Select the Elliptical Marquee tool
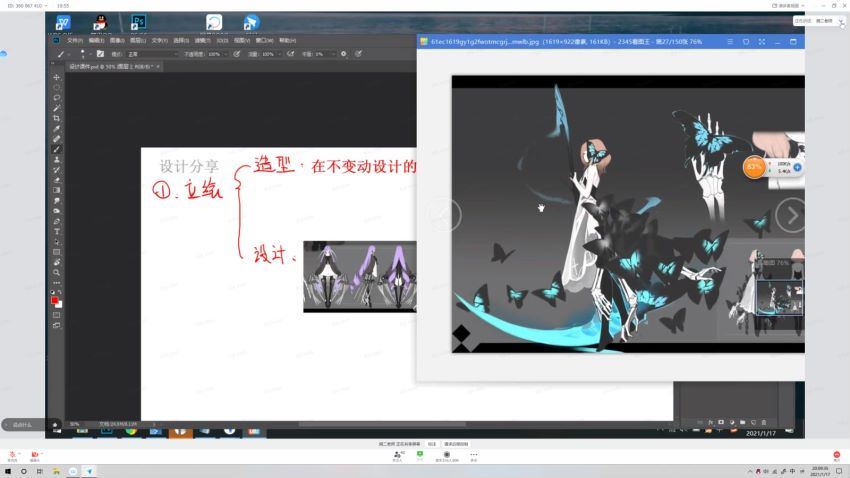Image resolution: width=850 pixels, height=478 pixels. [x=56, y=88]
